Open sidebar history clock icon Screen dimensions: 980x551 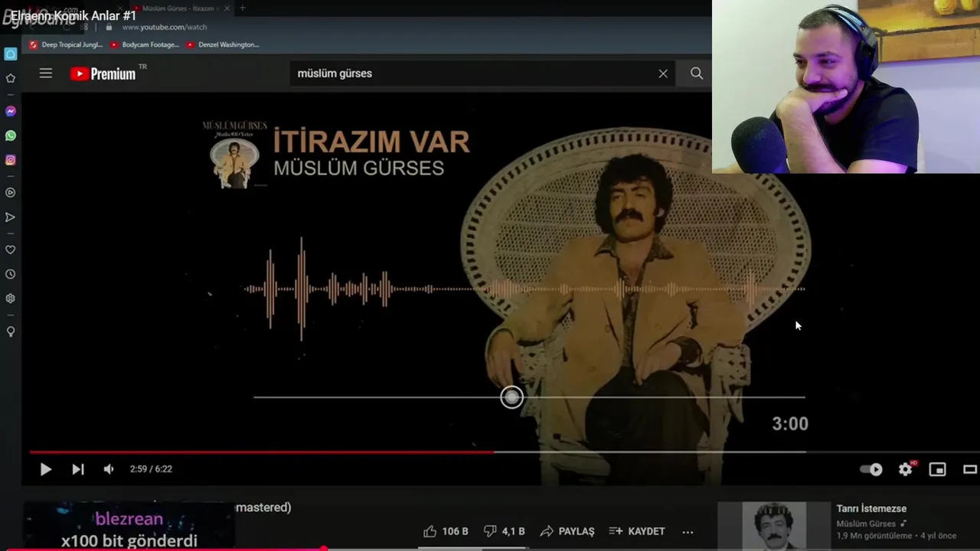[11, 274]
